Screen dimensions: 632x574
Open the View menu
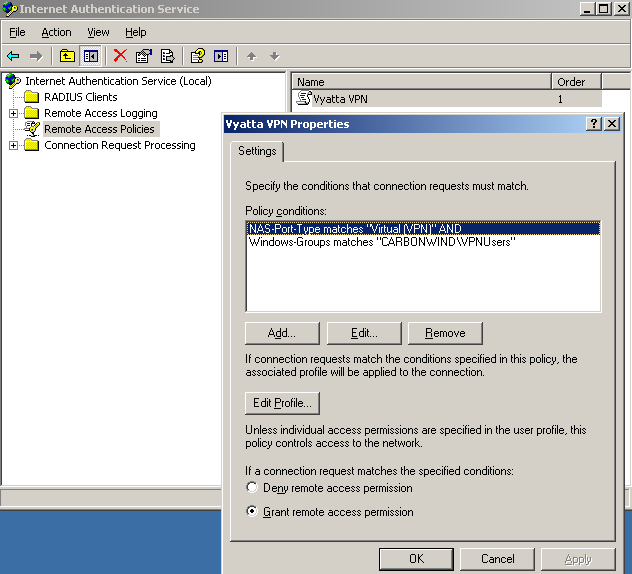coord(98,32)
